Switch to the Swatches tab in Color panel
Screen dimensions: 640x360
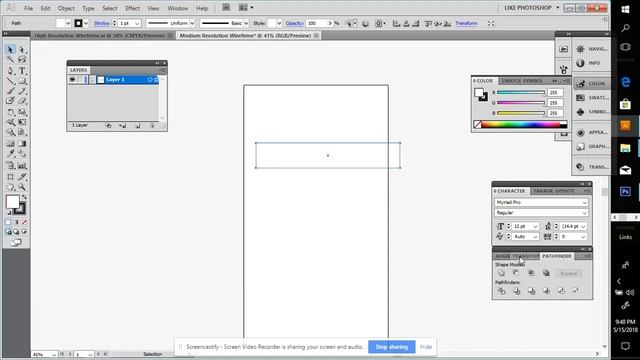(511, 81)
